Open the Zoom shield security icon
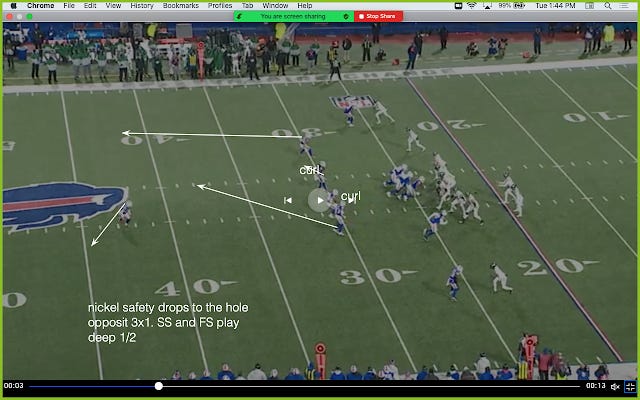640x400 pixels. coord(346,16)
